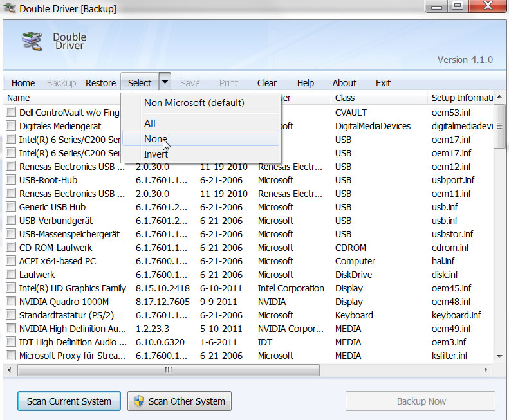Screen dimensions: 509x420
Task: Click the version 8.15.10.2418 cell
Action: point(163,288)
